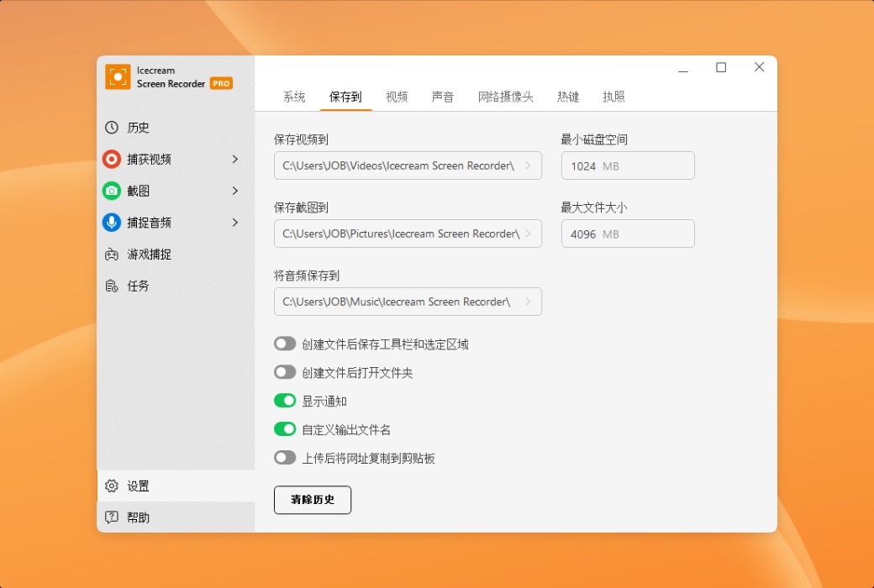Viewport: 874px width, 588px height.
Task: Turn on 上传后将网址复制到剪贴板
Action: pos(285,457)
